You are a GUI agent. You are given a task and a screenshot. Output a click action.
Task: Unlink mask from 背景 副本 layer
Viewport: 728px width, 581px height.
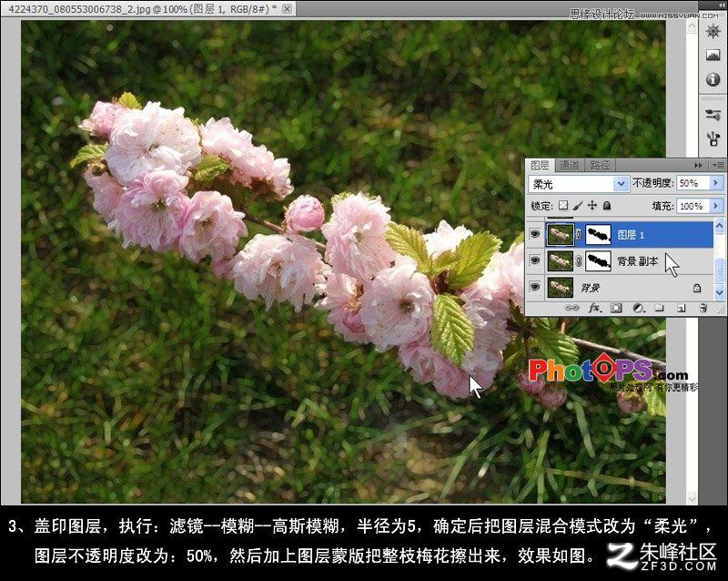pos(579,261)
